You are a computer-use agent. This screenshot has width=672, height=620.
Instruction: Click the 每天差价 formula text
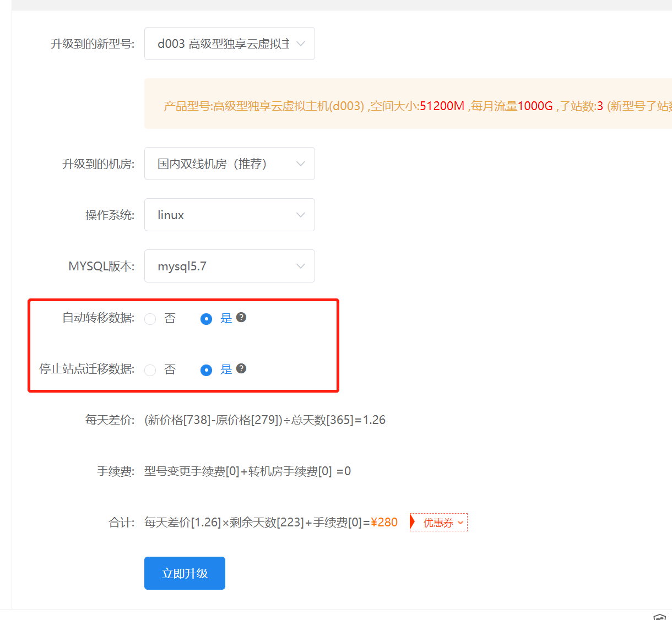(x=265, y=420)
